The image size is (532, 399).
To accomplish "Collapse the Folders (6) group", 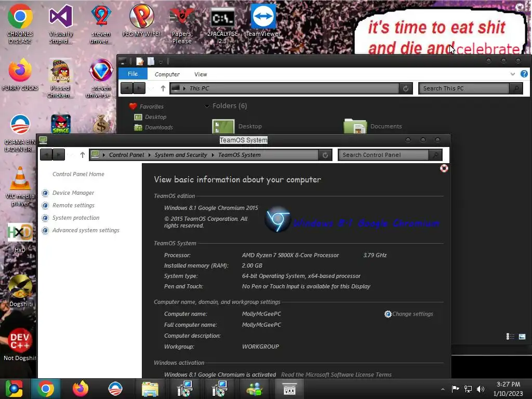I will (x=207, y=106).
